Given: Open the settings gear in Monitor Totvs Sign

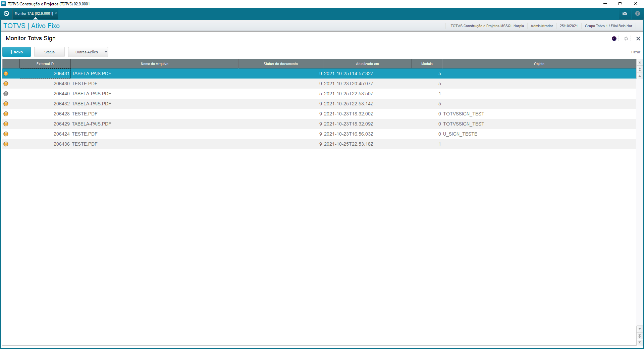Looking at the screenshot, I should click(626, 39).
